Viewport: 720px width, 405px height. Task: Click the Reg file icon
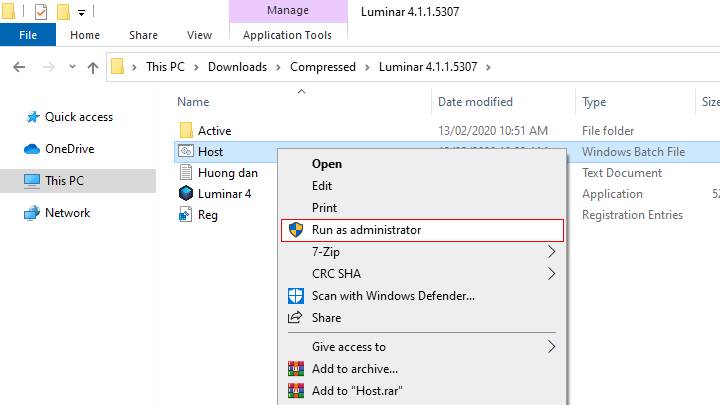click(185, 214)
